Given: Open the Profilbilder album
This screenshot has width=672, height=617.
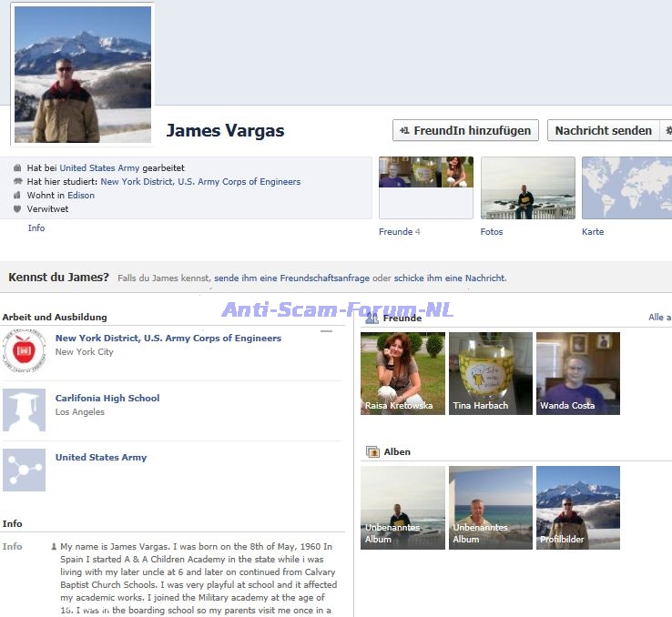Looking at the screenshot, I should (577, 507).
